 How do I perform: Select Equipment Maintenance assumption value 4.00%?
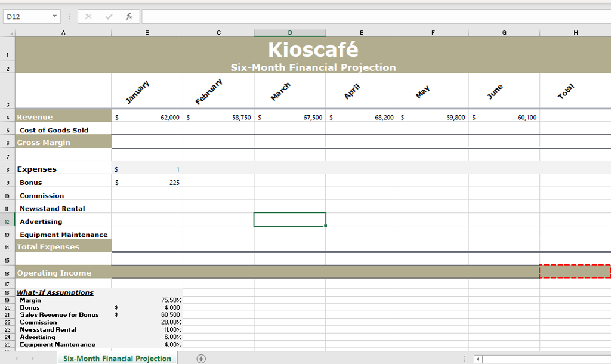point(147,344)
